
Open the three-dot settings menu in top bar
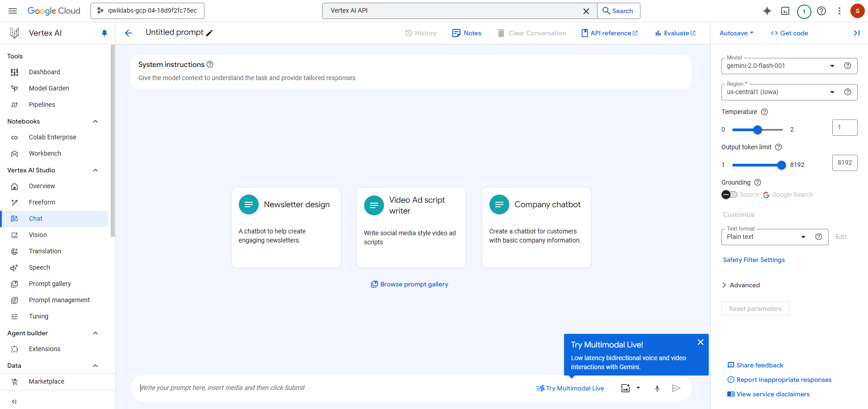(x=840, y=11)
